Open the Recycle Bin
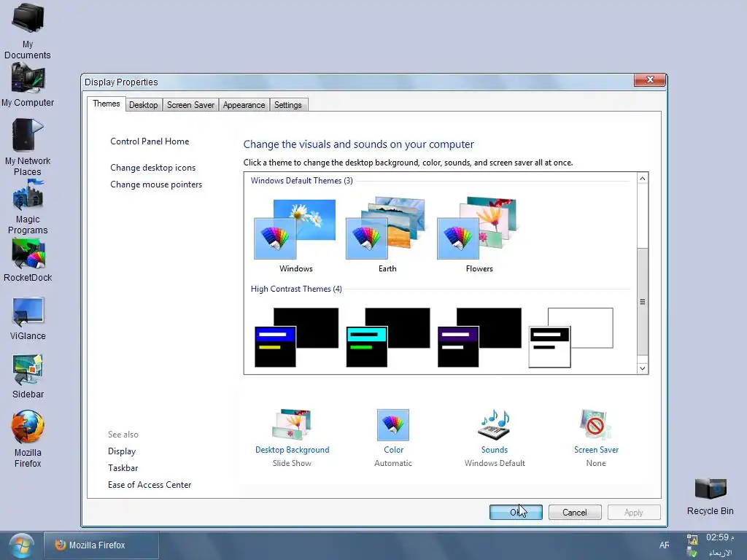The width and height of the screenshot is (747, 560). [710, 496]
